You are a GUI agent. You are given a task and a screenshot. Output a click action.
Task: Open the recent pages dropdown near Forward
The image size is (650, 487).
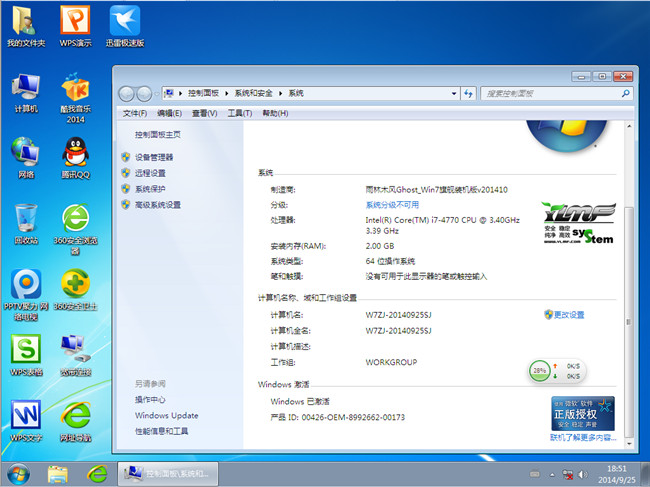pyautogui.click(x=156, y=94)
